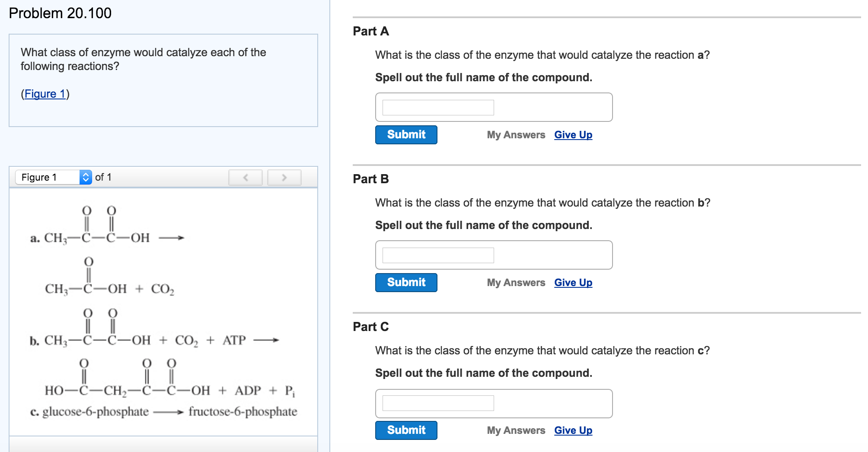Select the Part C answer input
868x452 pixels.
coord(438,403)
